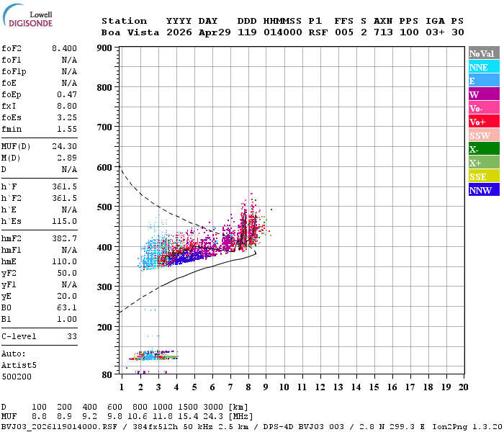Click the W purple legend swatch

coord(484,94)
